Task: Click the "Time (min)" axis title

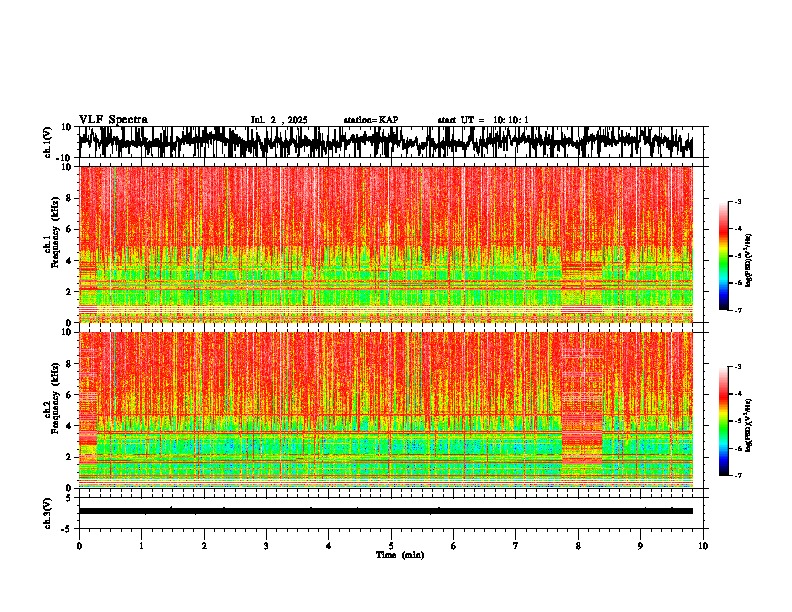Action: [x=400, y=555]
